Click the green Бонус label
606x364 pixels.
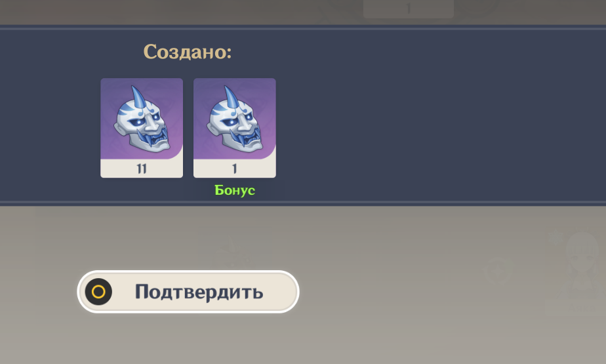click(235, 190)
